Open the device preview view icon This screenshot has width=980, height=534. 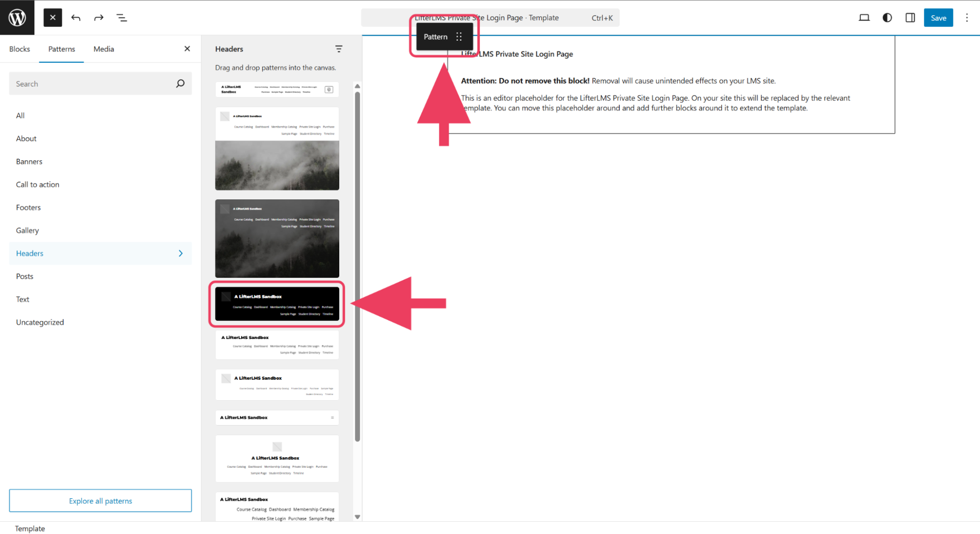click(x=864, y=18)
